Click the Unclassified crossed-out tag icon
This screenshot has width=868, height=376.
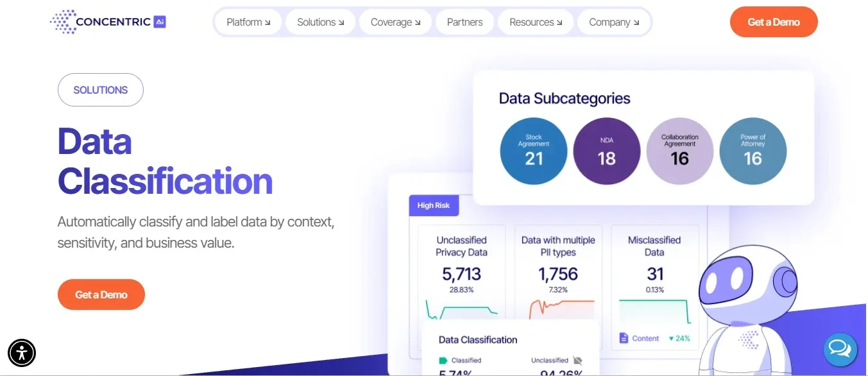(577, 361)
